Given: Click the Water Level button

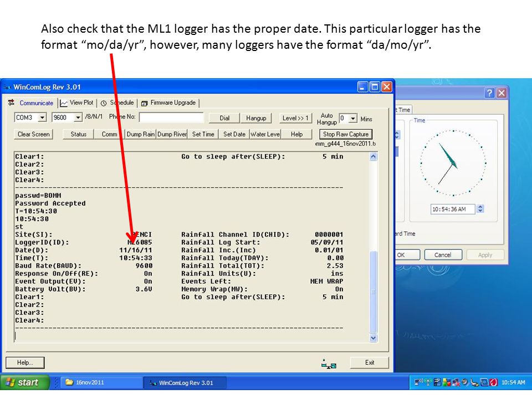Looking at the screenshot, I should coord(265,134).
